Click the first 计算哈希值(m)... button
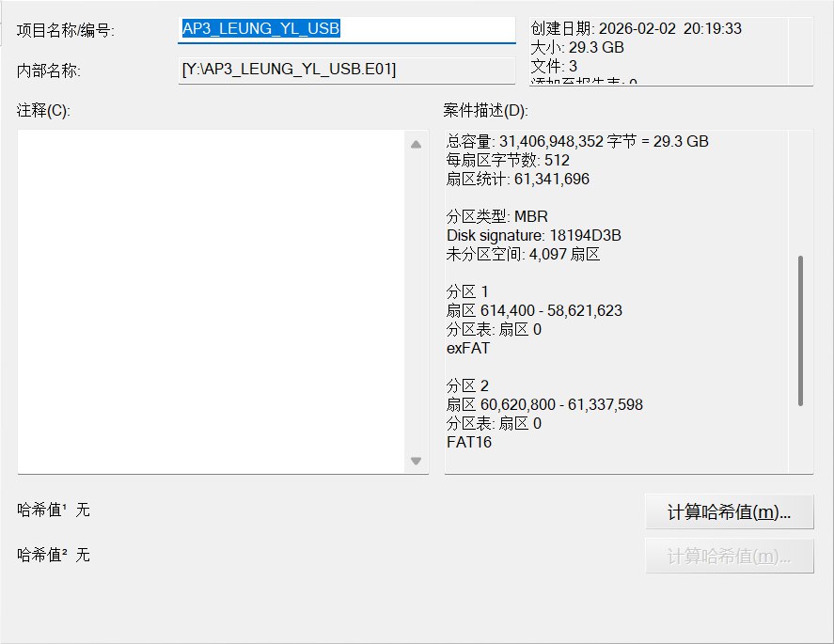The height and width of the screenshot is (644, 834). tap(729, 512)
